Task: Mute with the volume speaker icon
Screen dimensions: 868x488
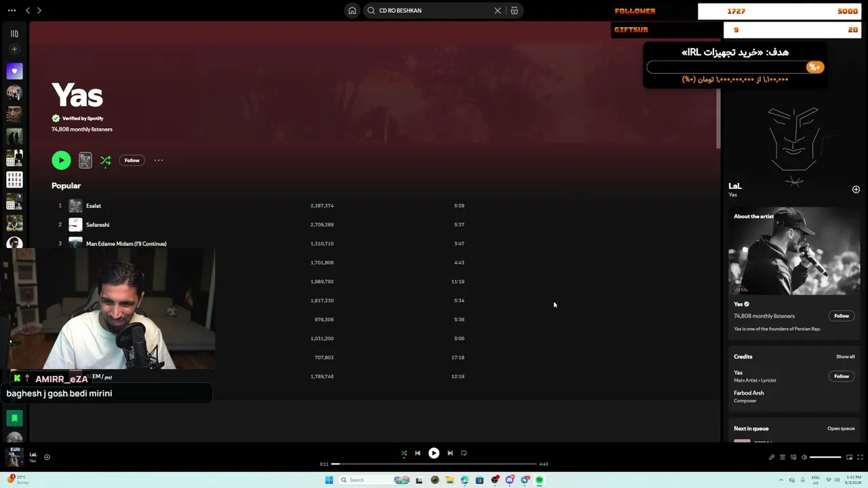Action: click(804, 457)
